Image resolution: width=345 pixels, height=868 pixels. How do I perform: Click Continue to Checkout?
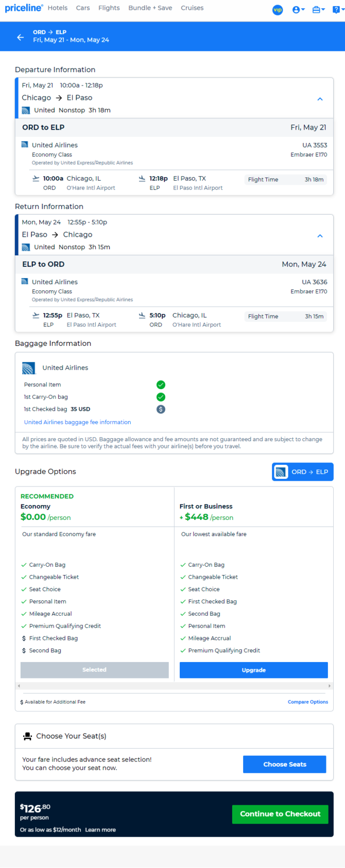click(280, 814)
